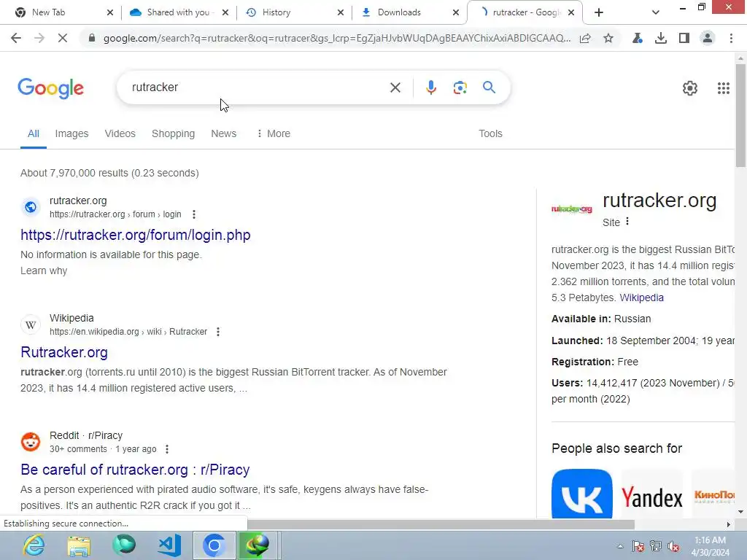Open Google quick settings gear

click(690, 88)
